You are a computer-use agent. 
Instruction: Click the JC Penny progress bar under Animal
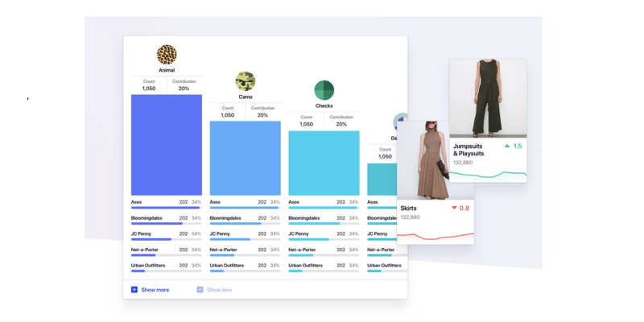(x=167, y=239)
